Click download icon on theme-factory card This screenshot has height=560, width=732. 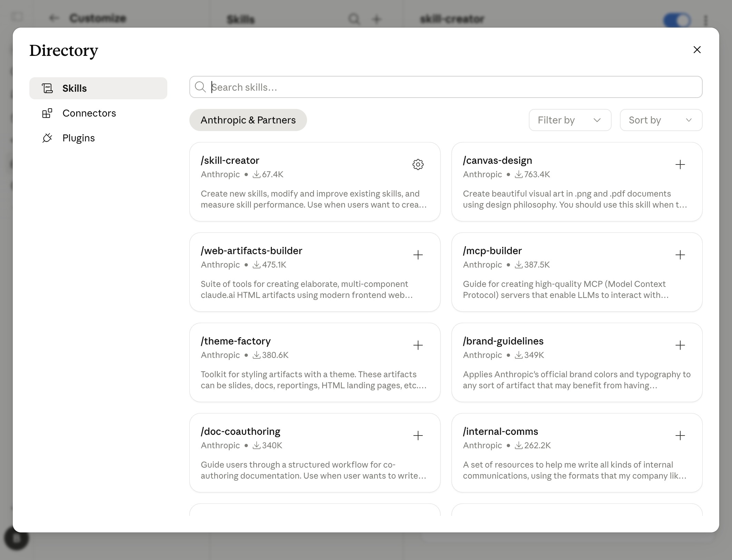[x=256, y=355]
